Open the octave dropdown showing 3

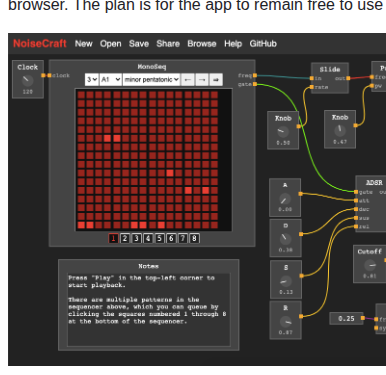tap(92, 80)
